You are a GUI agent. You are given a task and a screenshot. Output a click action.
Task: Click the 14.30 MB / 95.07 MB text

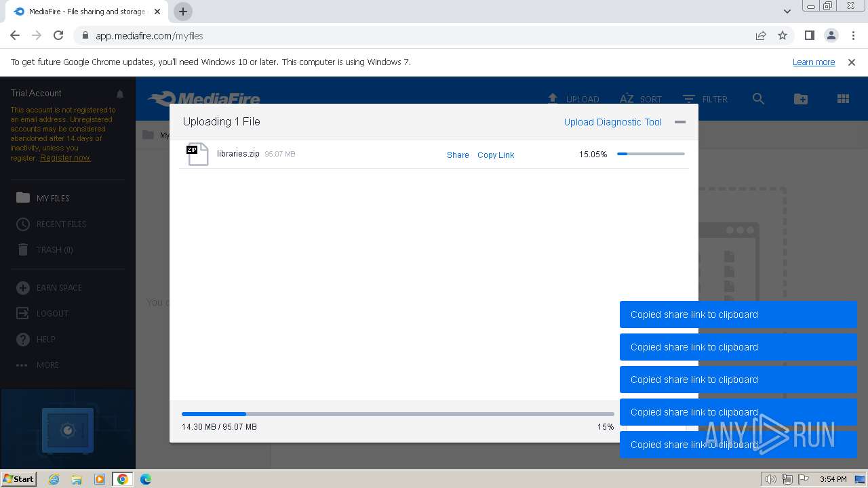219,427
